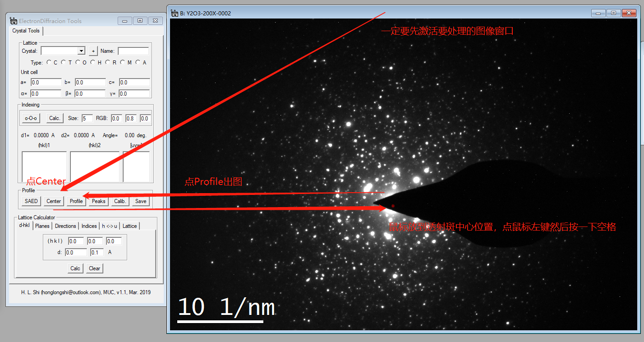Click the k index input field
The height and width of the screenshot is (342, 644).
95,241
